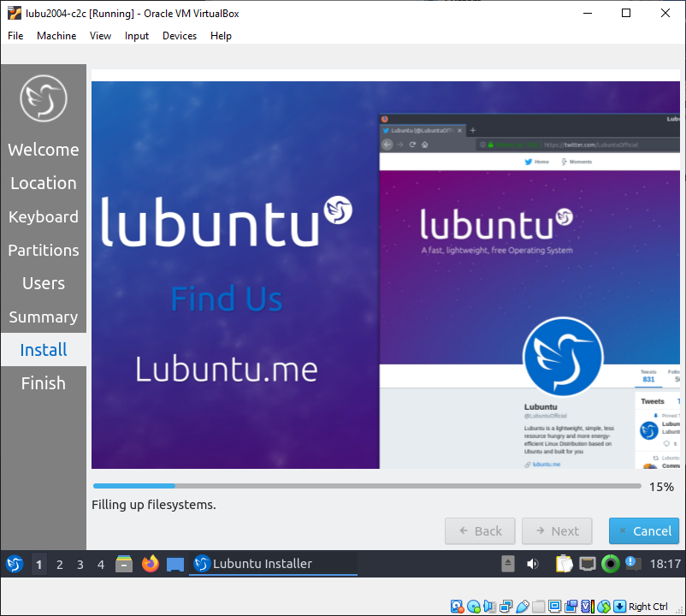
Task: Switch to virtual desktop 2
Action: click(x=60, y=564)
